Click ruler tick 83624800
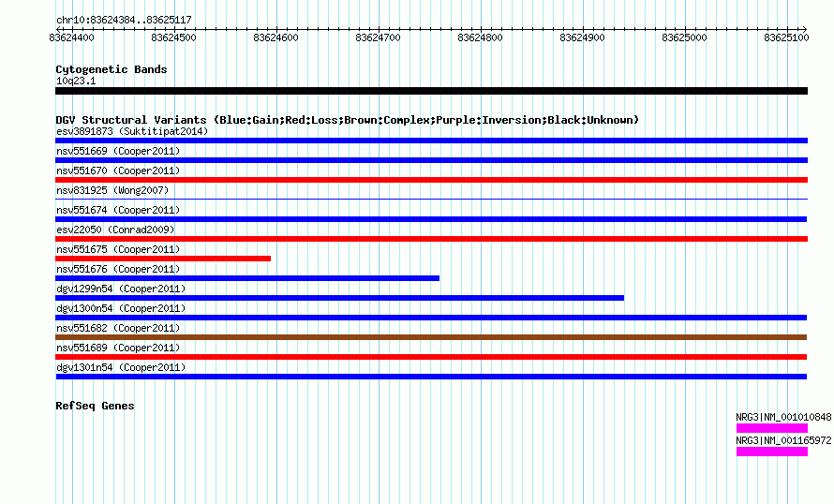Screen dimensions: 834x504 [480, 37]
